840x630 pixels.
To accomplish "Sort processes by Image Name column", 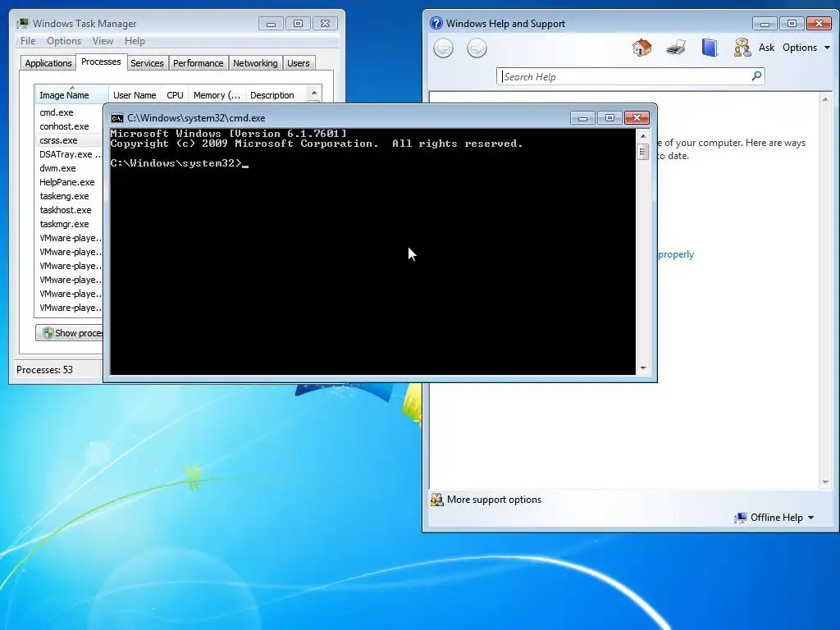I will pyautogui.click(x=71, y=95).
